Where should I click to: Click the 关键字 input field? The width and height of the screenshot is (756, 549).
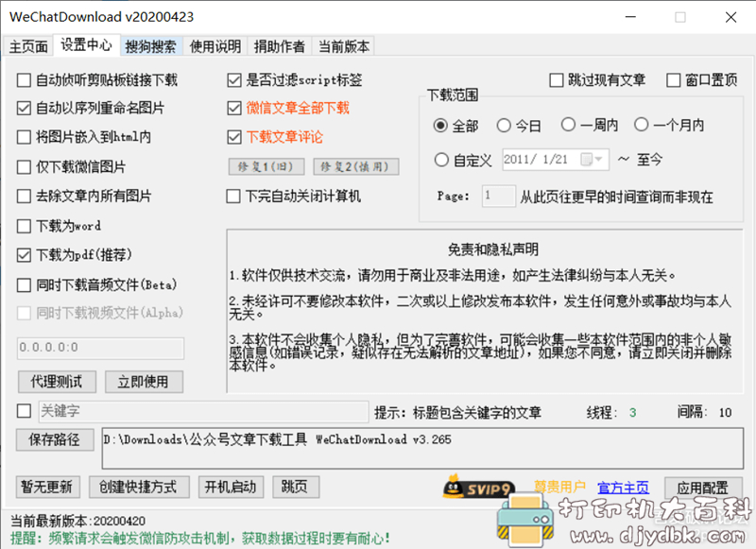203,412
